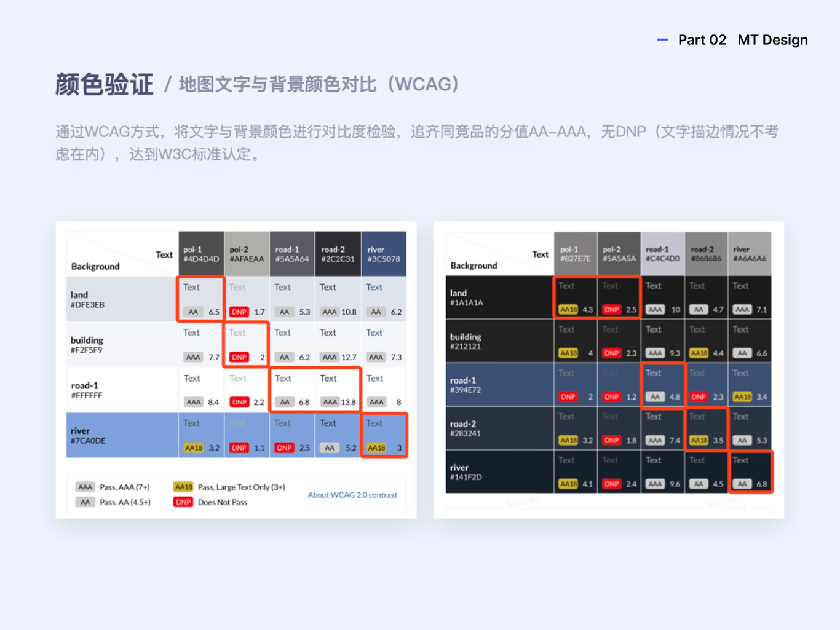Select the AAA 7.7 contrast cell

click(x=201, y=345)
